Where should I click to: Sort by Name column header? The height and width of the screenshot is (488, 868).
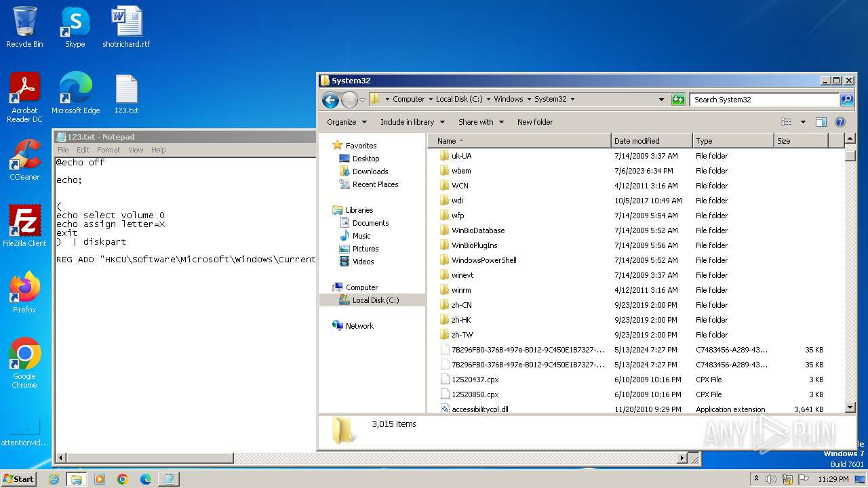coord(519,141)
